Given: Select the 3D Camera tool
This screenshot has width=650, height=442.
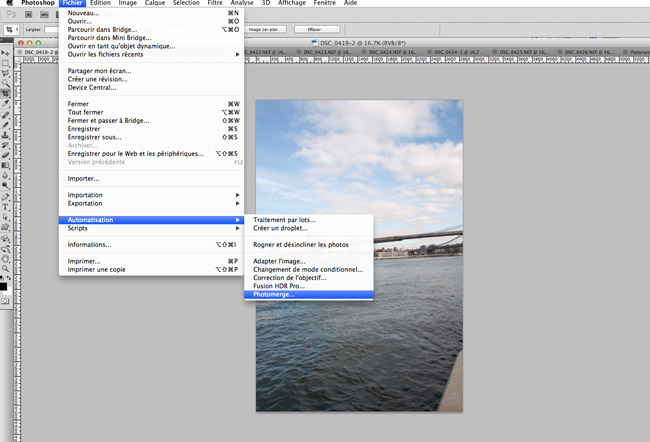Looking at the screenshot, I should point(5,249).
